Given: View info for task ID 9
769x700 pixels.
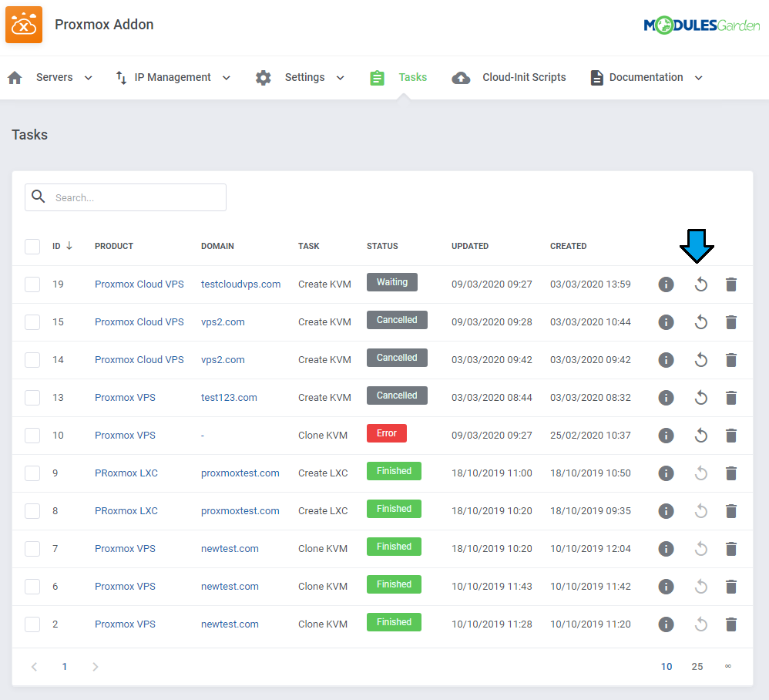Looking at the screenshot, I should tap(666, 473).
